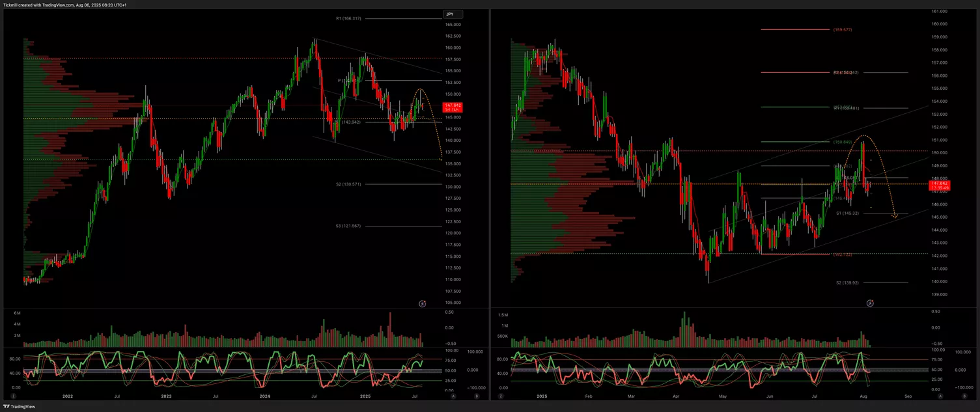Click the TradingView logo at bottom left
The image size is (980, 412).
(19, 406)
